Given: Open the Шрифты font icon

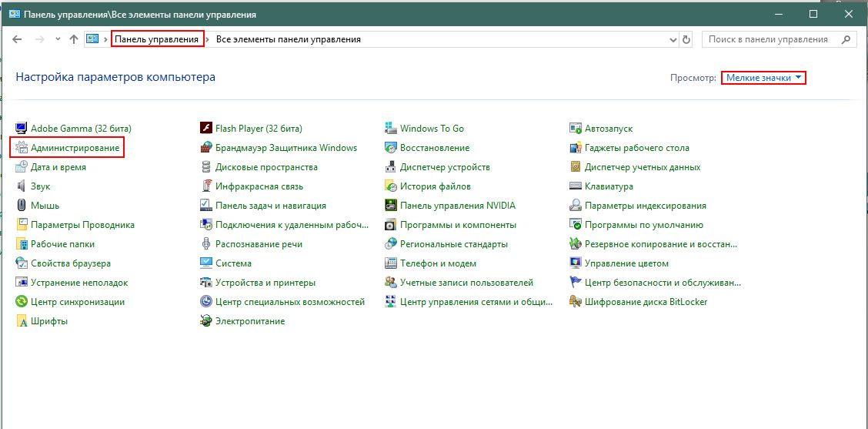Looking at the screenshot, I should pyautogui.click(x=21, y=321).
